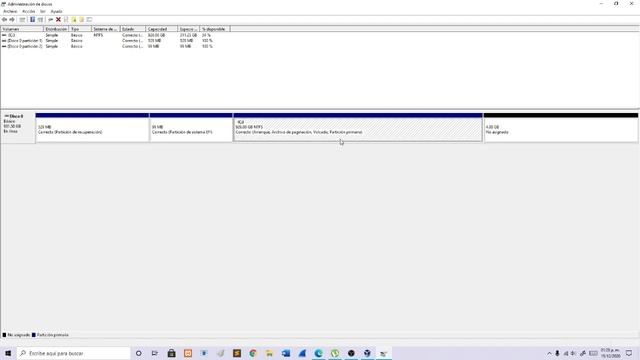640x360 pixels.
Task: Open the Ayuda menu
Action: 56,11
